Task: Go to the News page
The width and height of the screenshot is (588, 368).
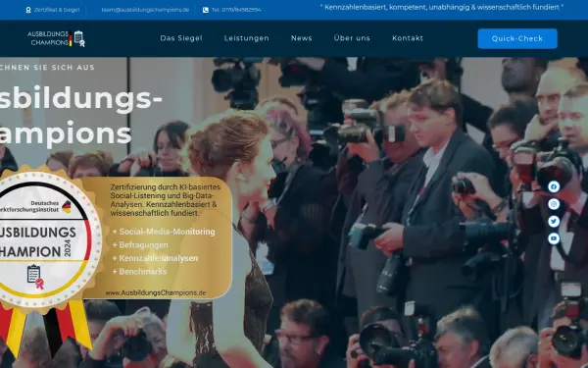Action: (302, 38)
